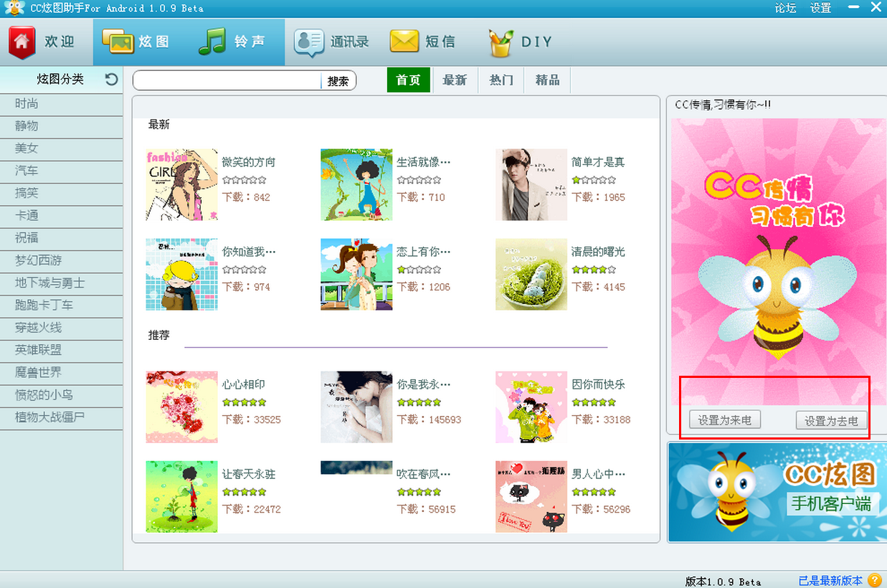Open the 论坛 forum link
The height and width of the screenshot is (588, 887).
click(785, 8)
